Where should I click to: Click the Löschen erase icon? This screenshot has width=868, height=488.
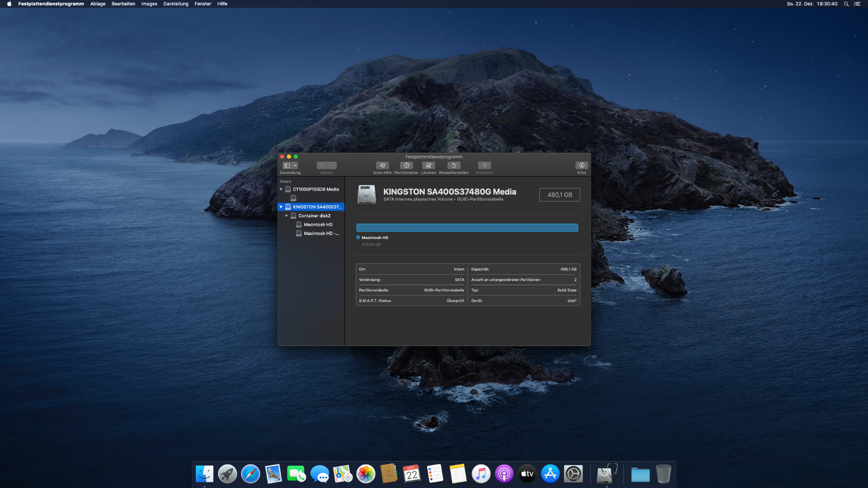click(x=428, y=165)
